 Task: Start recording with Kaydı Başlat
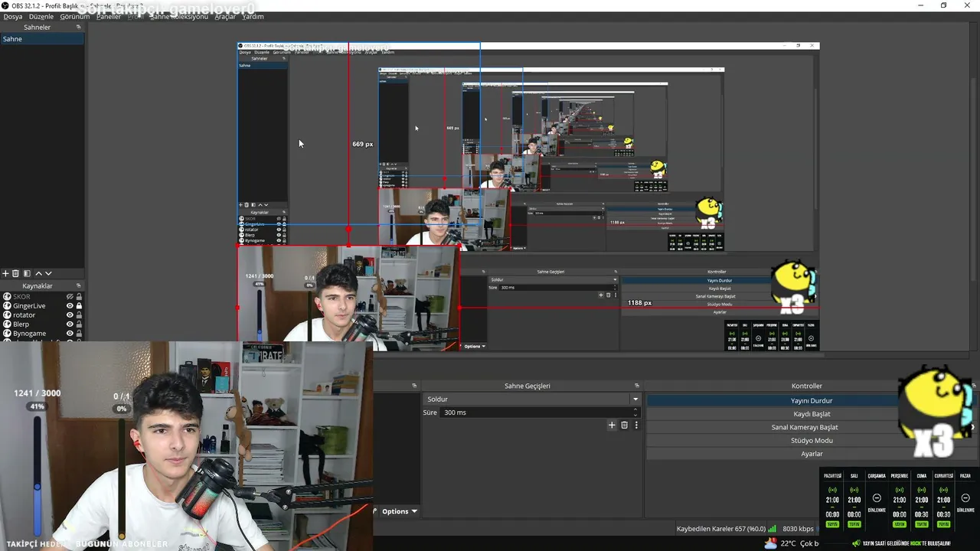812,414
